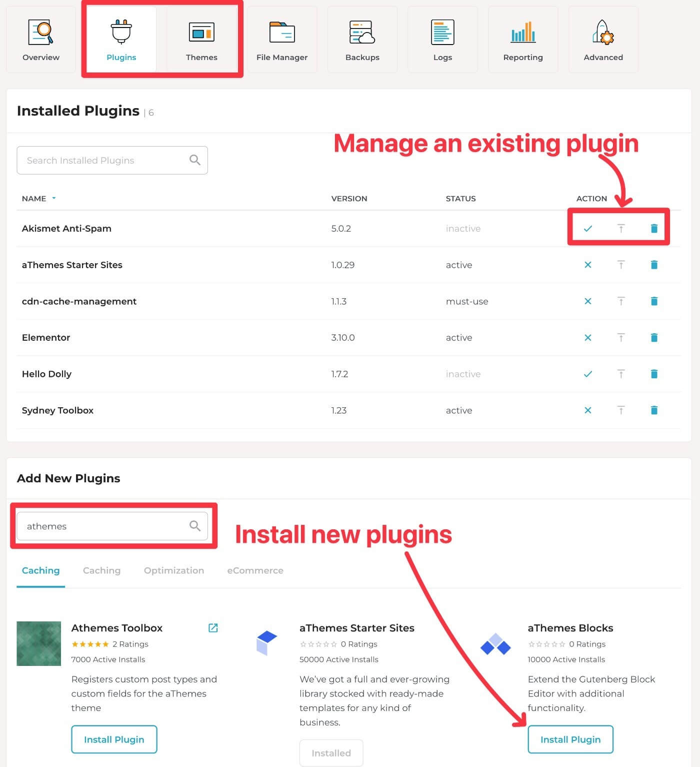Deactivate the cdn-cache-management plugin
Screen dimensions: 700x767
click(x=588, y=301)
